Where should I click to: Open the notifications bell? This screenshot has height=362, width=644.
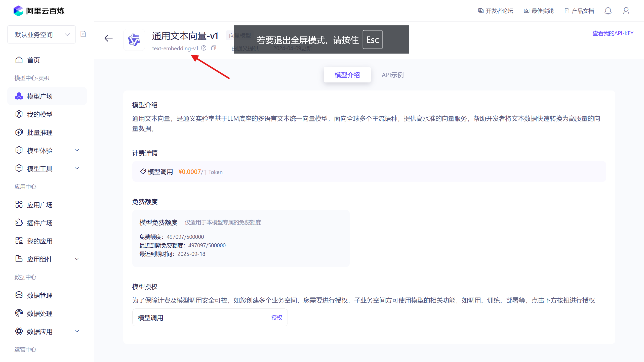tap(608, 11)
